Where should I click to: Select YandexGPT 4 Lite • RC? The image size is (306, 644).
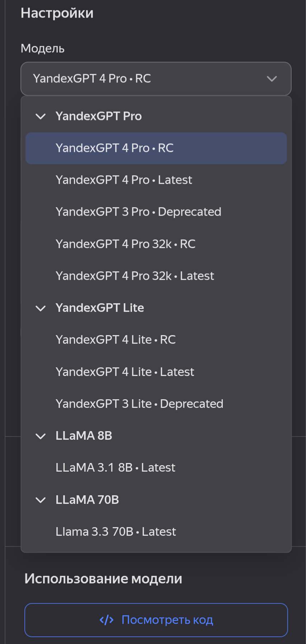click(x=156, y=340)
